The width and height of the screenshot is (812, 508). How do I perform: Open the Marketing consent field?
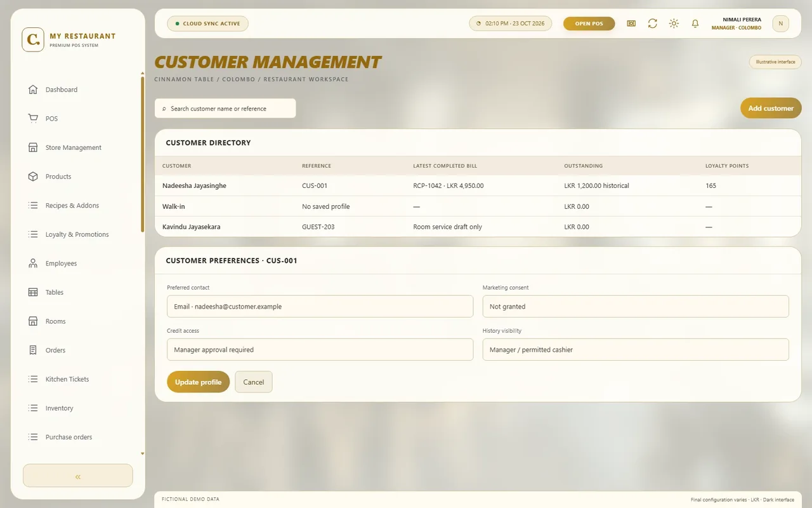coord(636,306)
